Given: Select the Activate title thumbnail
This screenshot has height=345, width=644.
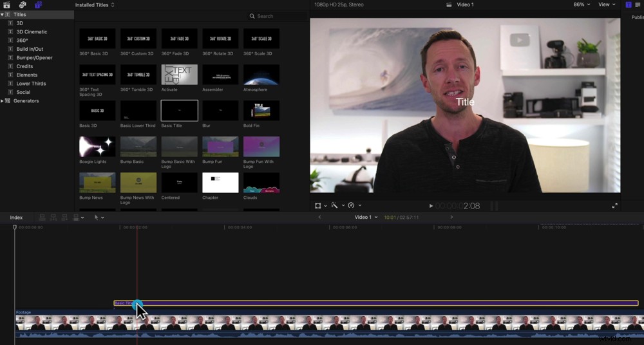Looking at the screenshot, I should pos(180,75).
